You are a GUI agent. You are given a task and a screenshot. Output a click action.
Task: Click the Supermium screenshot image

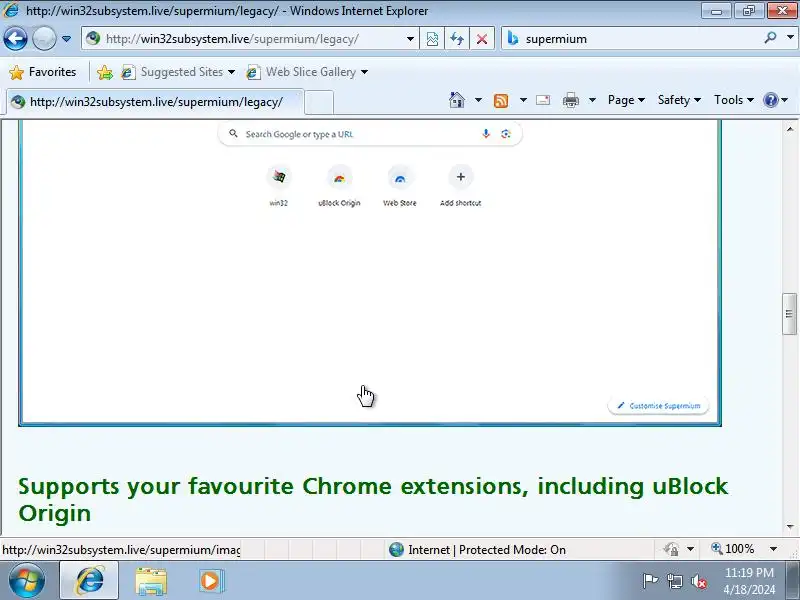tap(370, 273)
